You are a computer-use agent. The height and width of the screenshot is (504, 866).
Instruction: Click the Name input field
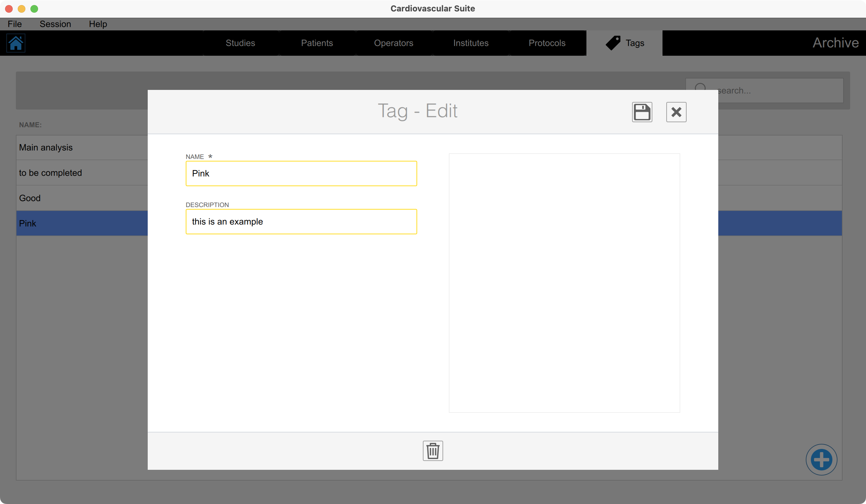pyautogui.click(x=301, y=173)
